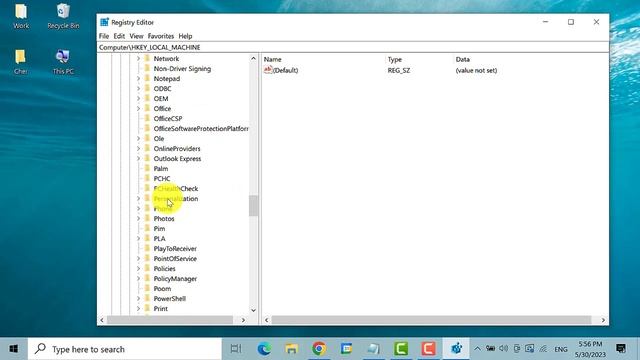
Task: Select the Notepad key folder icon
Action: pos(147,78)
